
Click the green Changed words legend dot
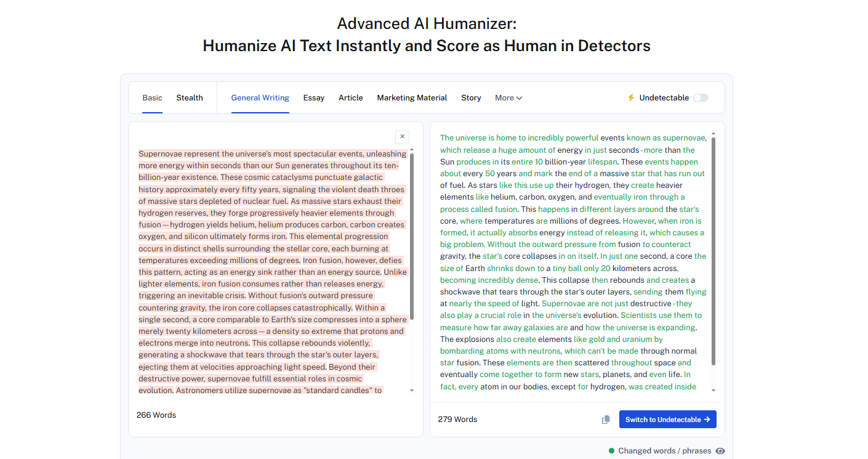pyautogui.click(x=611, y=451)
